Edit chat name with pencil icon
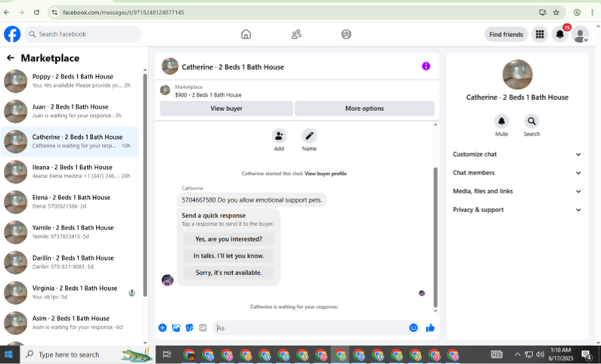This screenshot has height=364, width=601. 309,136
